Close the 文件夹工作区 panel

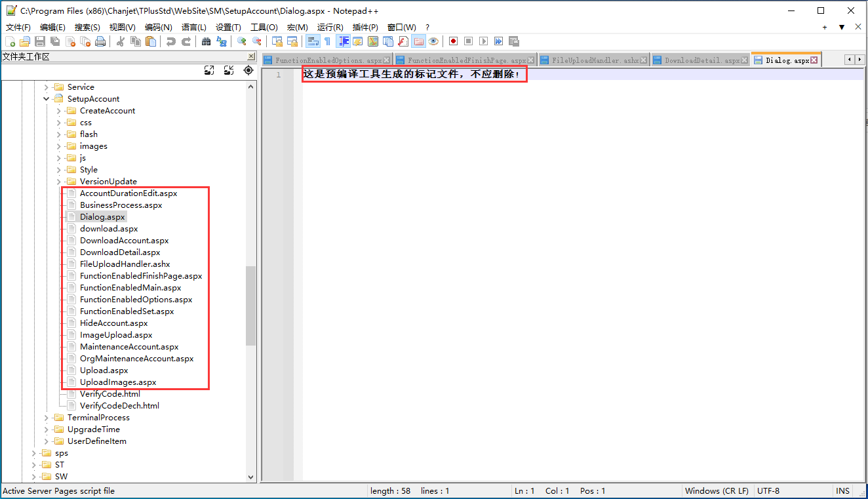(250, 56)
